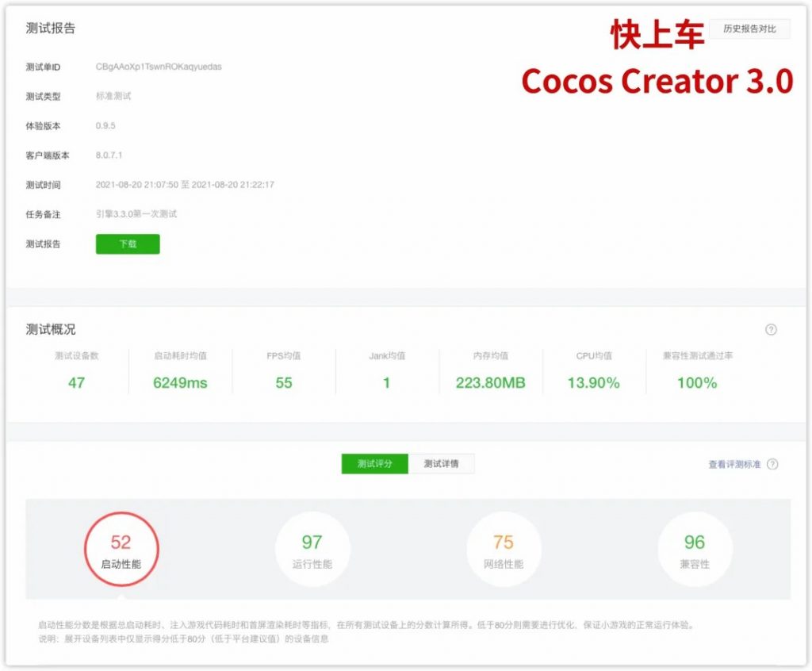The image size is (812, 671).
Task: Click the 测试类型 field label
Action: coord(43,97)
